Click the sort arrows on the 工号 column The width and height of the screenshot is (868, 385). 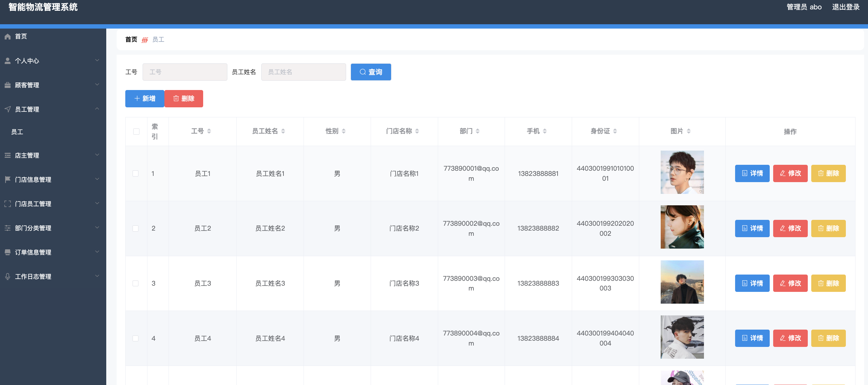[x=209, y=131]
